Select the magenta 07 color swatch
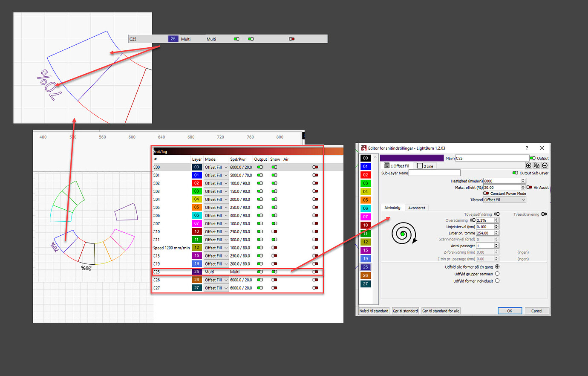The width and height of the screenshot is (588, 376). [365, 217]
